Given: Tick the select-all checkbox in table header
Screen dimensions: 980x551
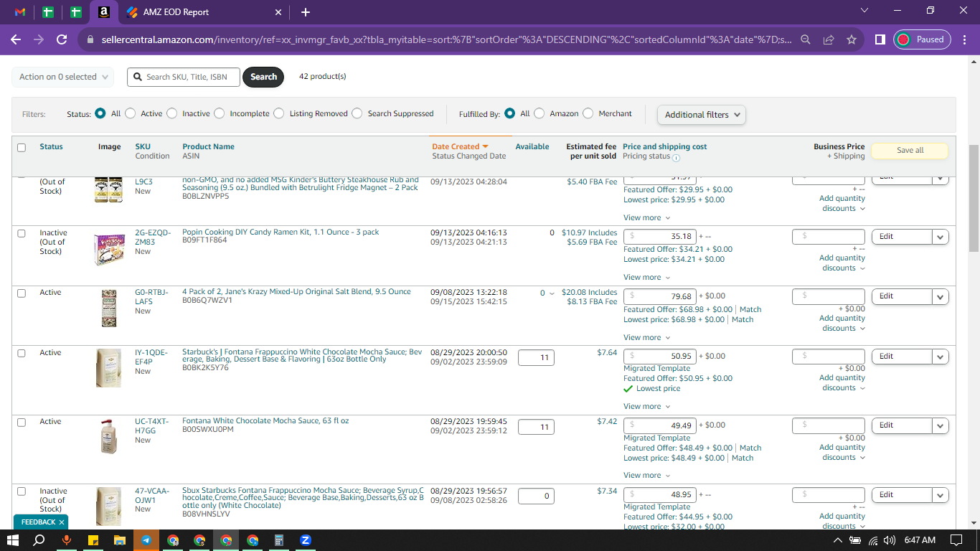Looking at the screenshot, I should tap(22, 148).
